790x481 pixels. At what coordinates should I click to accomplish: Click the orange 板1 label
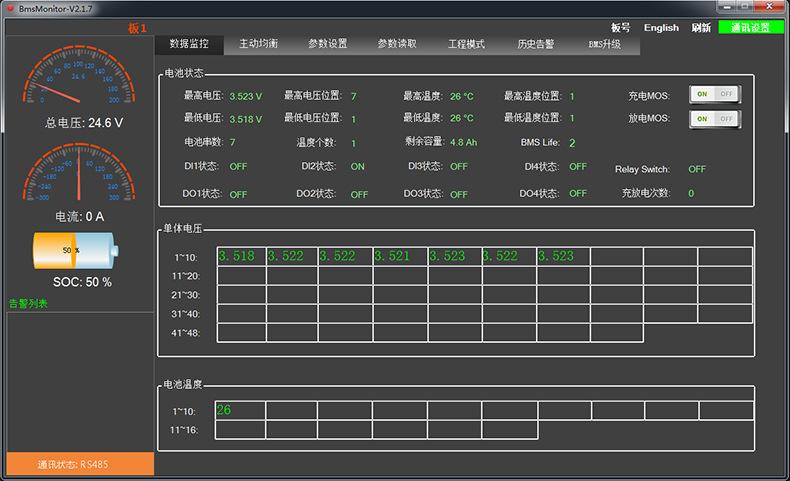tap(137, 28)
